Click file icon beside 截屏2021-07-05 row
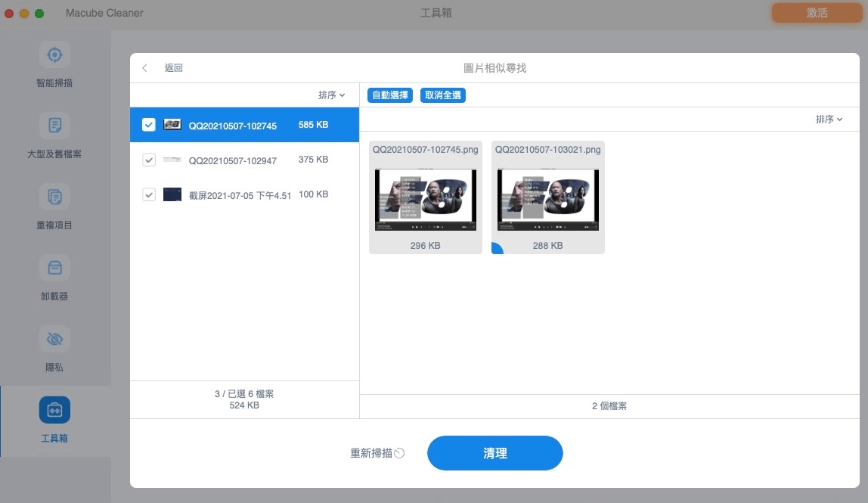This screenshot has width=868, height=503. tap(172, 194)
